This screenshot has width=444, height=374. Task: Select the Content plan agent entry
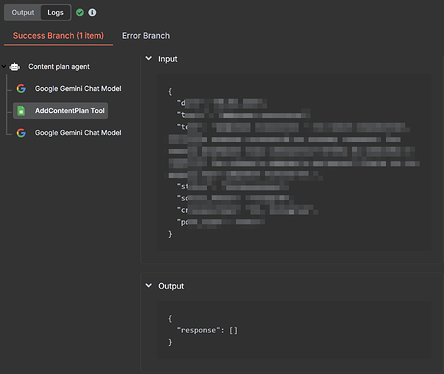[59, 67]
